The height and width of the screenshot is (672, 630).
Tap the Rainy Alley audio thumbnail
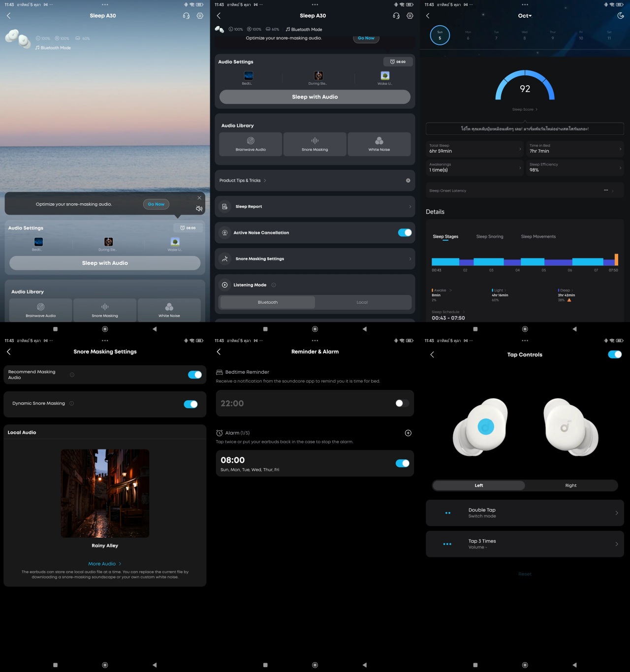click(x=105, y=493)
